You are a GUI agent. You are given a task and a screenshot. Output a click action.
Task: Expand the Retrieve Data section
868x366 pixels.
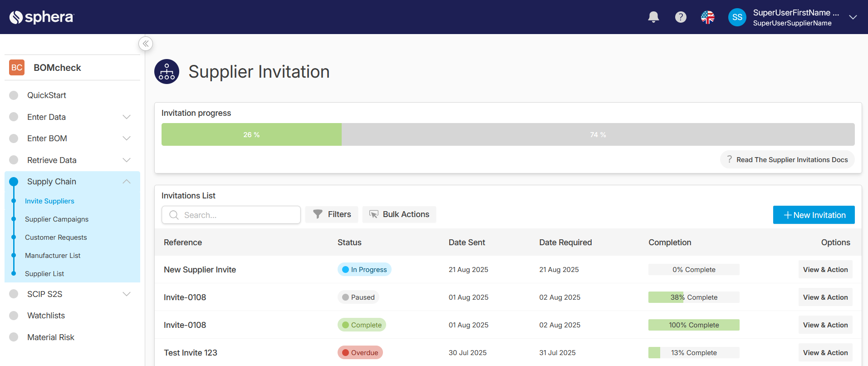(x=127, y=160)
